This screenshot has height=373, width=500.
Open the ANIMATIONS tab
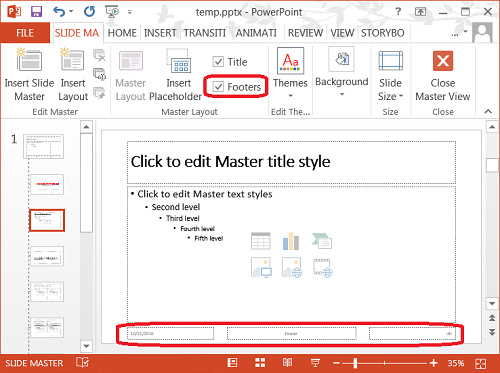(256, 33)
